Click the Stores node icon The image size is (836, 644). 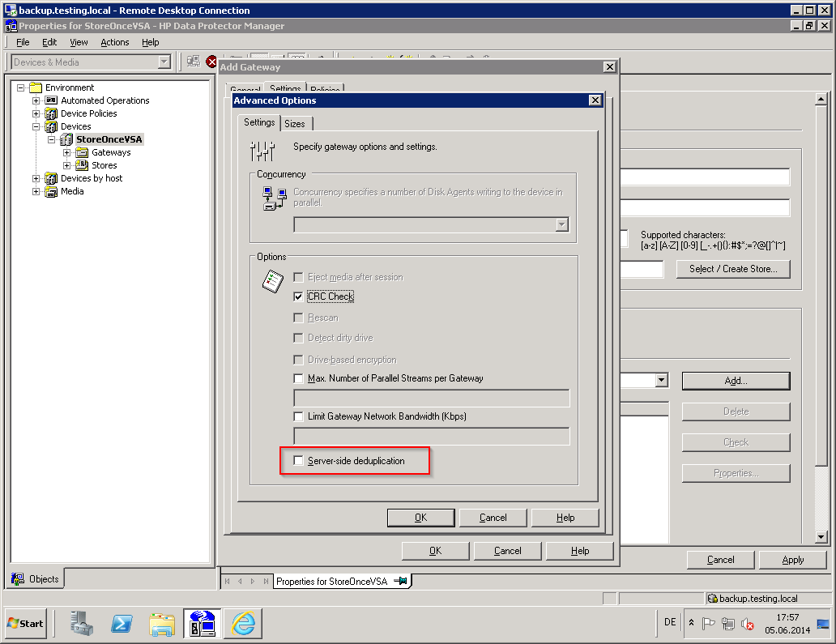(82, 165)
